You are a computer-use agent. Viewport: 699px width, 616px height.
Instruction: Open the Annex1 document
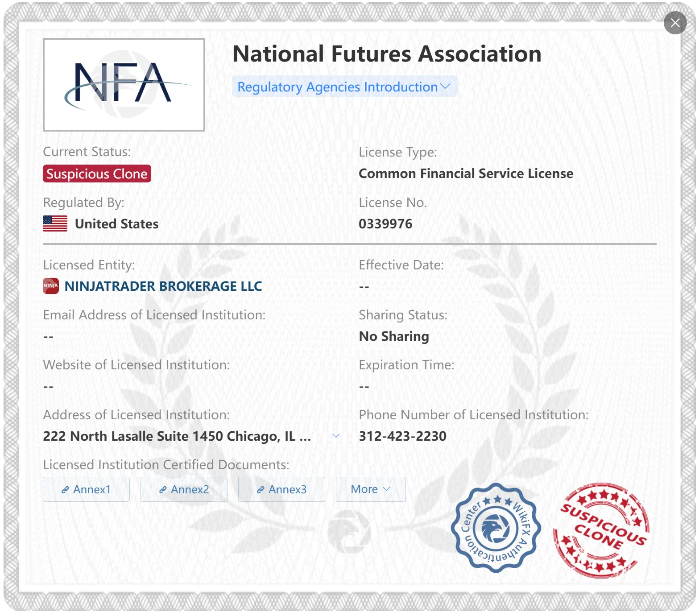tap(86, 489)
